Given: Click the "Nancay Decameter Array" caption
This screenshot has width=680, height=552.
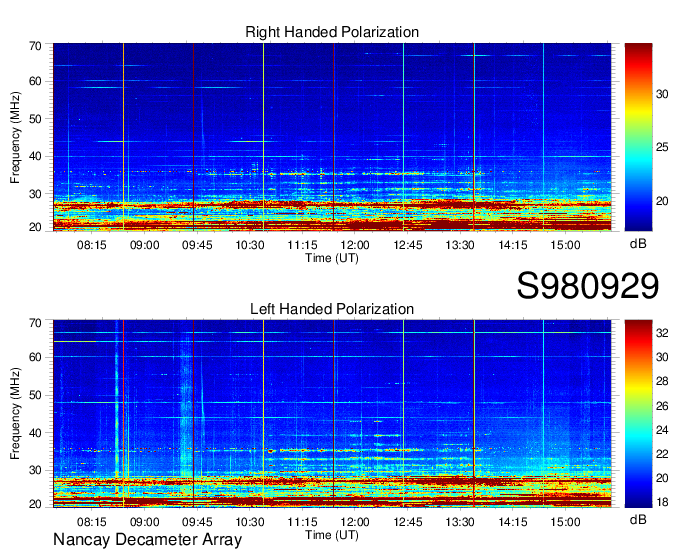Looking at the screenshot, I should tap(147, 539).
